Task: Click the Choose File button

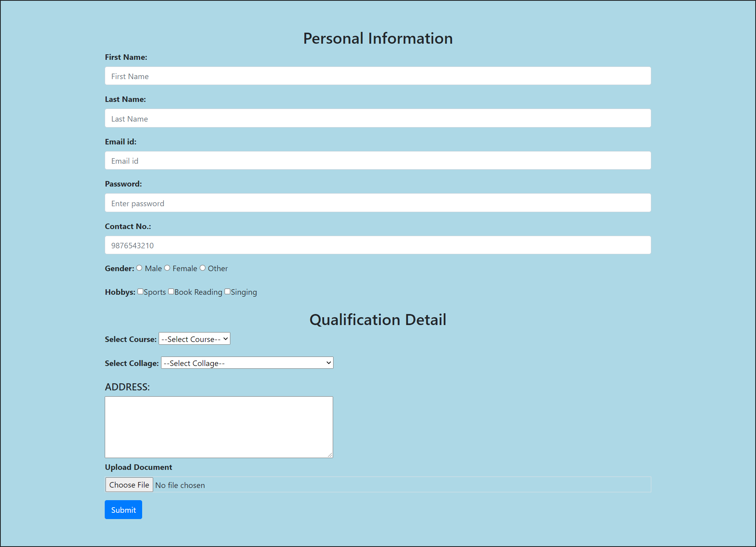Action: 129,484
